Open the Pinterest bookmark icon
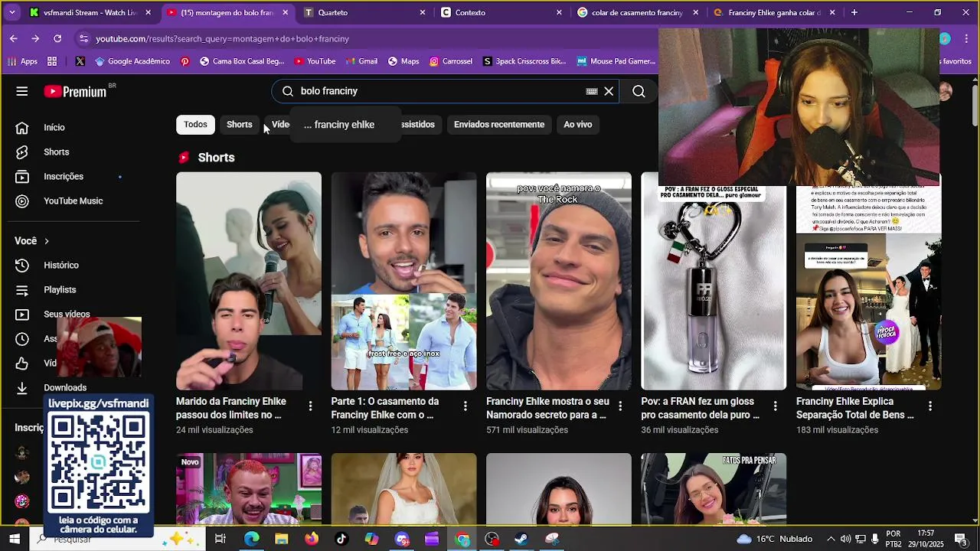Viewport: 980px width, 551px height. pos(185,61)
